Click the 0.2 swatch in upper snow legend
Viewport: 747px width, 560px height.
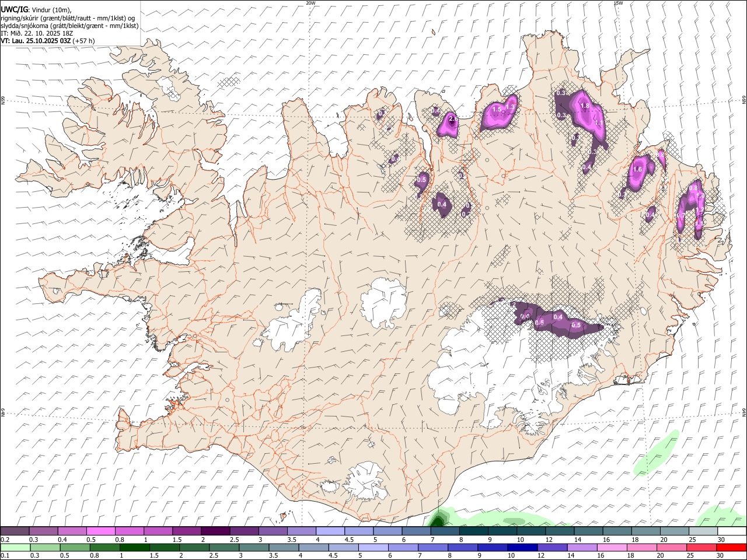point(15,531)
